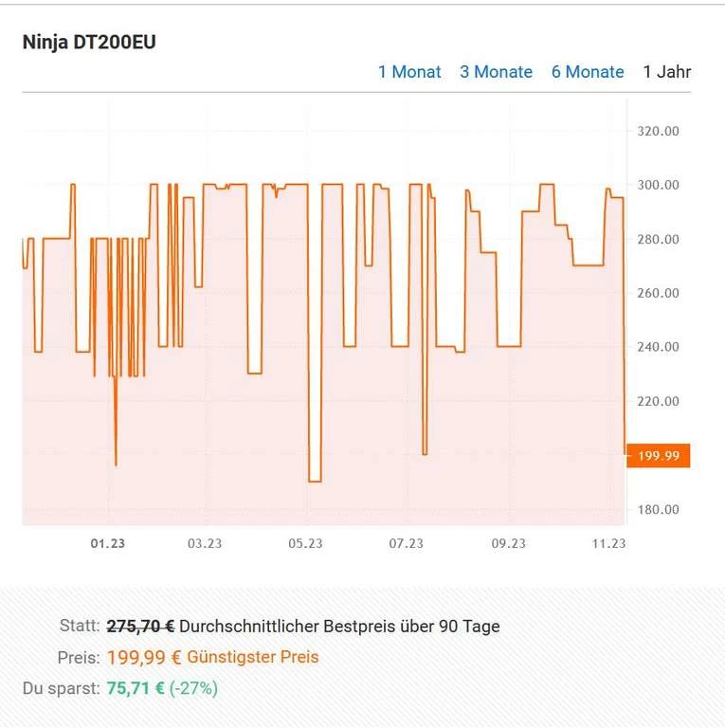Image resolution: width=725 pixels, height=728 pixels.
Task: Click the flat price low near 05.23
Action: click(x=315, y=482)
